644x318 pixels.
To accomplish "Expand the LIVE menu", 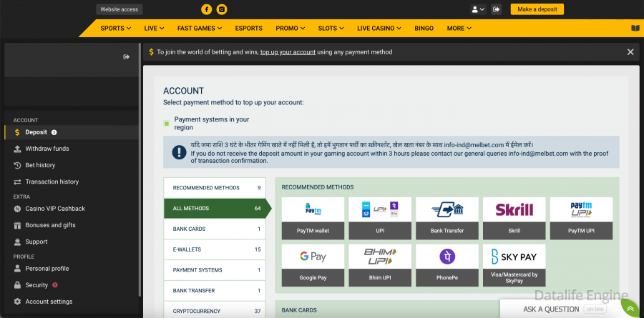I will (154, 29).
